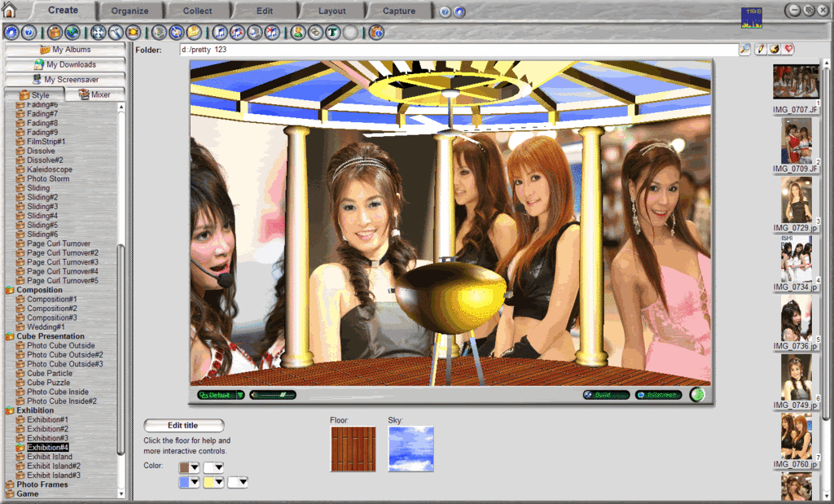This screenshot has height=504, width=834.
Task: Switch to the Mixer tab
Action: tap(95, 94)
